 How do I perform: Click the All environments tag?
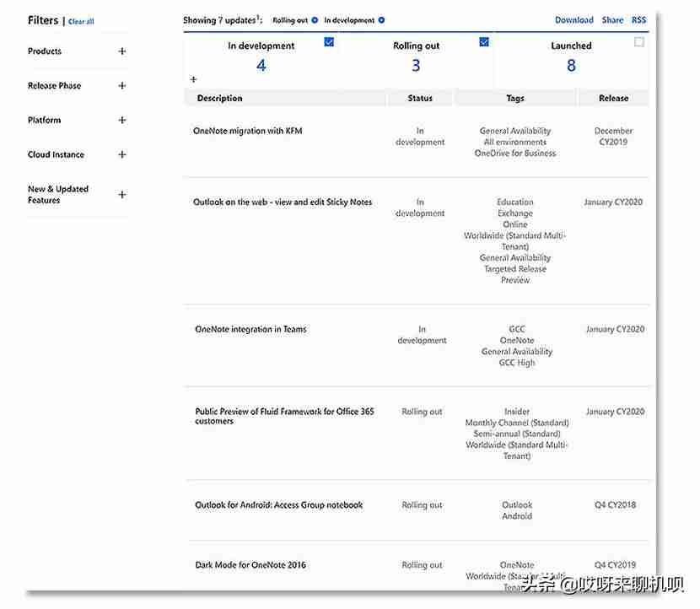coord(515,142)
